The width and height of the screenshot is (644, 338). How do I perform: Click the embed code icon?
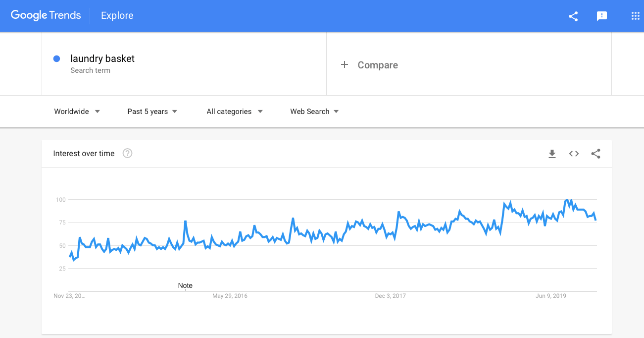pos(574,154)
